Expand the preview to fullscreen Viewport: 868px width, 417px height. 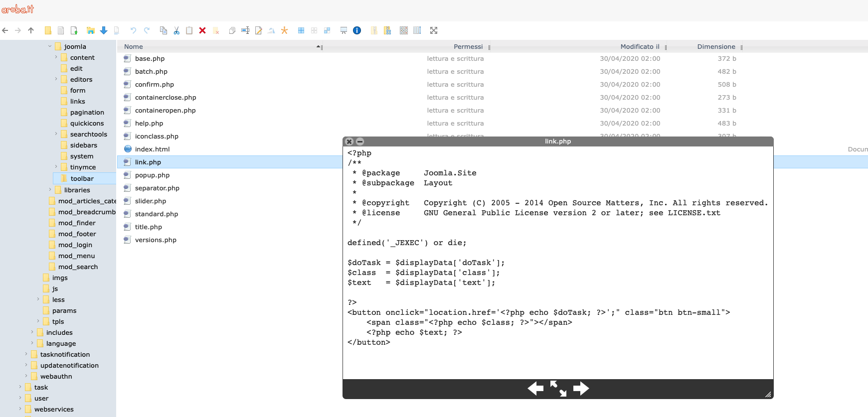tap(558, 388)
